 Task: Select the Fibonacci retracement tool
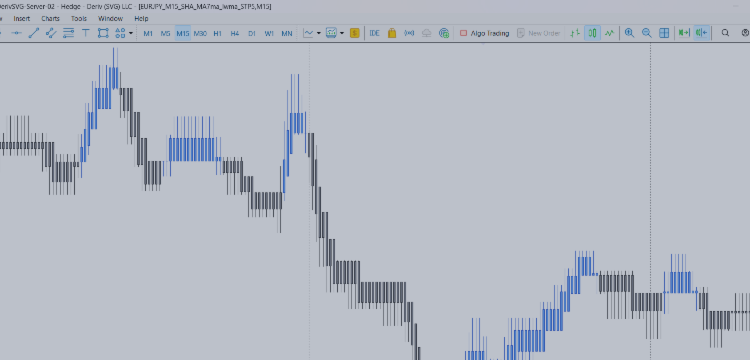point(68,33)
